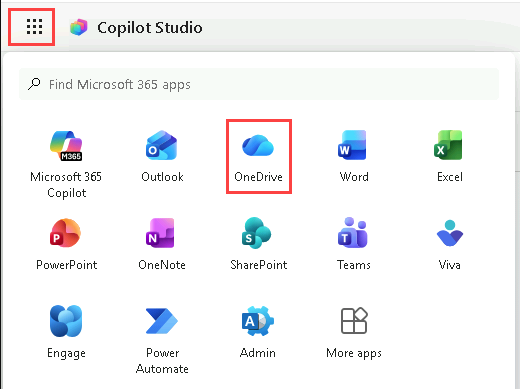
Task: Click the 'Engage' label text
Action: 66,353
